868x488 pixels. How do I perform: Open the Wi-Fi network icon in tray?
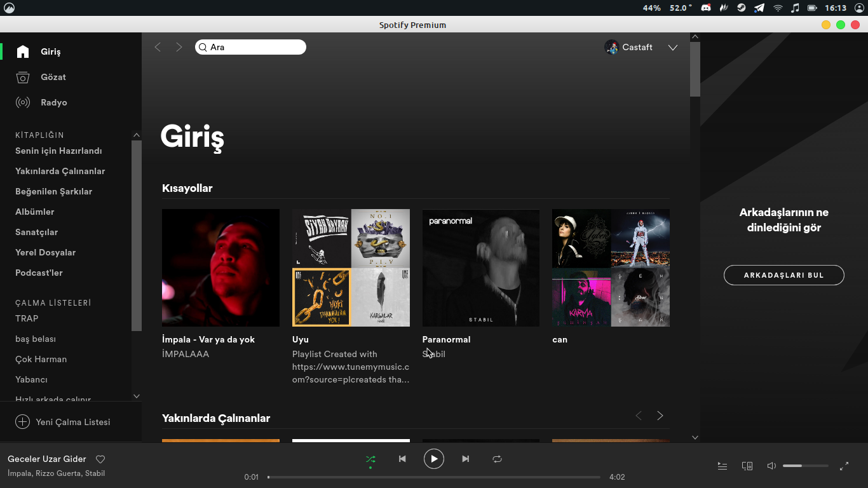778,8
